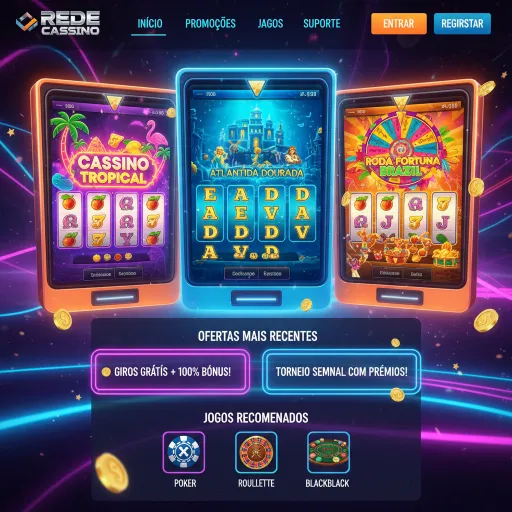The image size is (512, 512).
Task: Select the Giros Grátis + 100% Bónus offer
Action: click(x=170, y=372)
